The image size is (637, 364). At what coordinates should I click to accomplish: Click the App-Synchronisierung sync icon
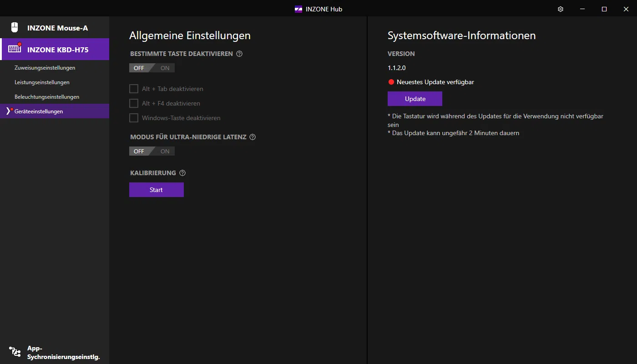(15, 352)
